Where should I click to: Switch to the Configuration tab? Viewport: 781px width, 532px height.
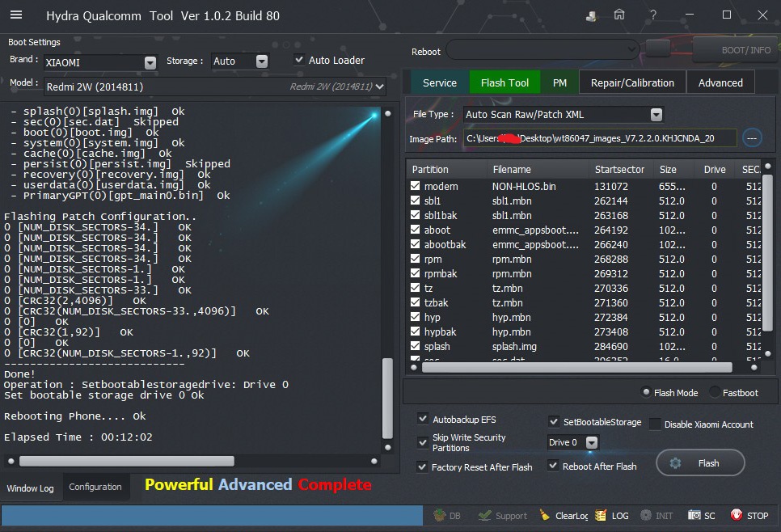tap(95, 487)
